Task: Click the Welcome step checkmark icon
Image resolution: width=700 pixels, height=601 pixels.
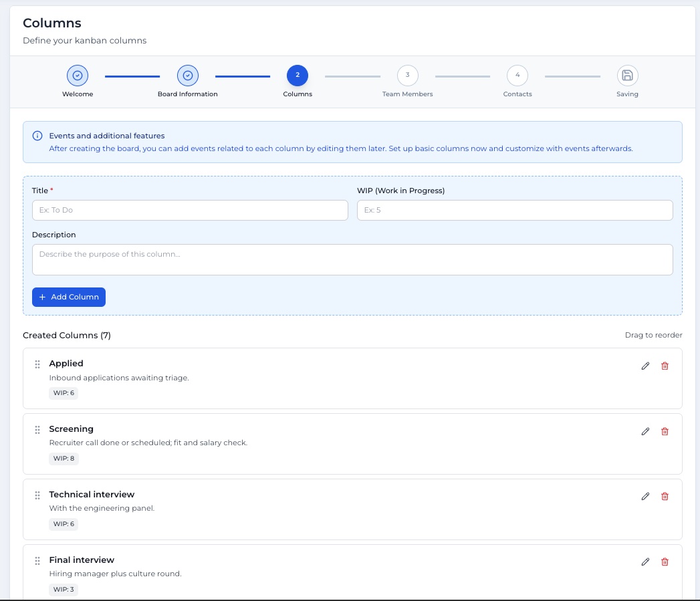Action: (x=78, y=76)
